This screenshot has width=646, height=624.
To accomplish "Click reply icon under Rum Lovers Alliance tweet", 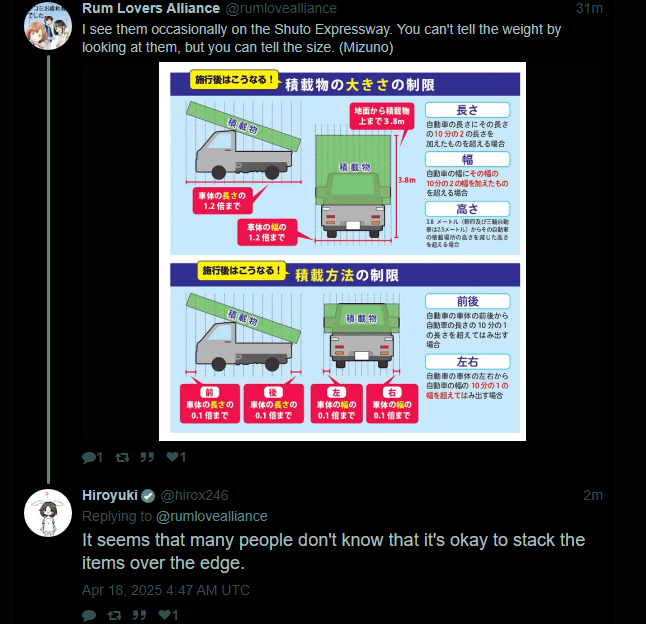I will pos(89,457).
